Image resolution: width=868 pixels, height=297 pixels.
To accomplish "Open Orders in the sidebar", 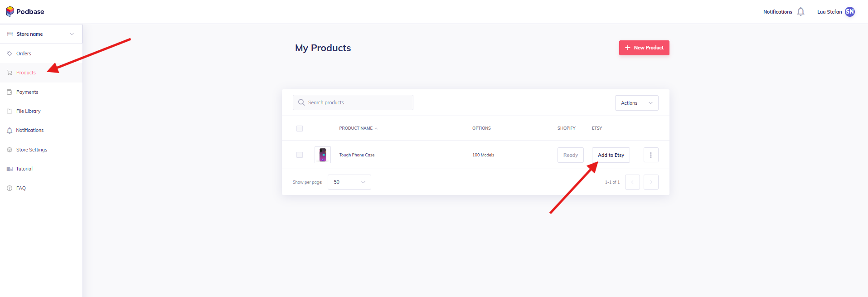I will 24,54.
